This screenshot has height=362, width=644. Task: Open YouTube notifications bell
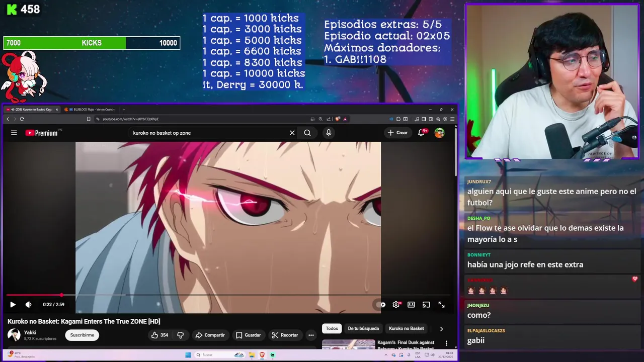pyautogui.click(x=422, y=133)
